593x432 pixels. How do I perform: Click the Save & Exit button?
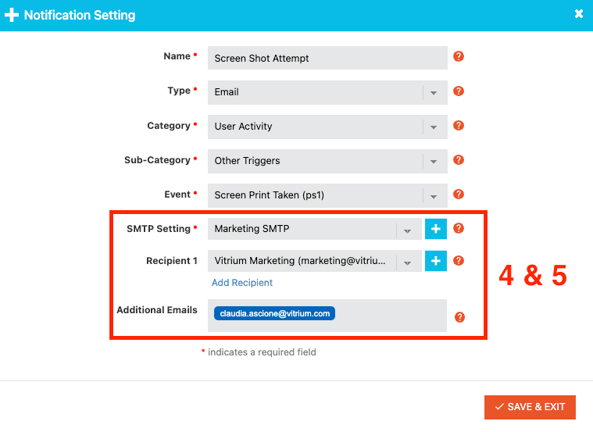pyautogui.click(x=530, y=407)
